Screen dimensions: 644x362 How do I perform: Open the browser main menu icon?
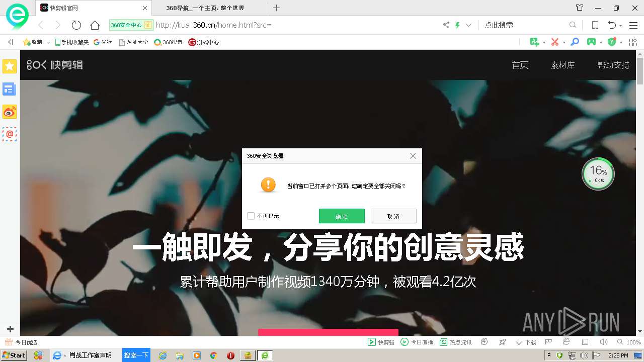(x=633, y=25)
